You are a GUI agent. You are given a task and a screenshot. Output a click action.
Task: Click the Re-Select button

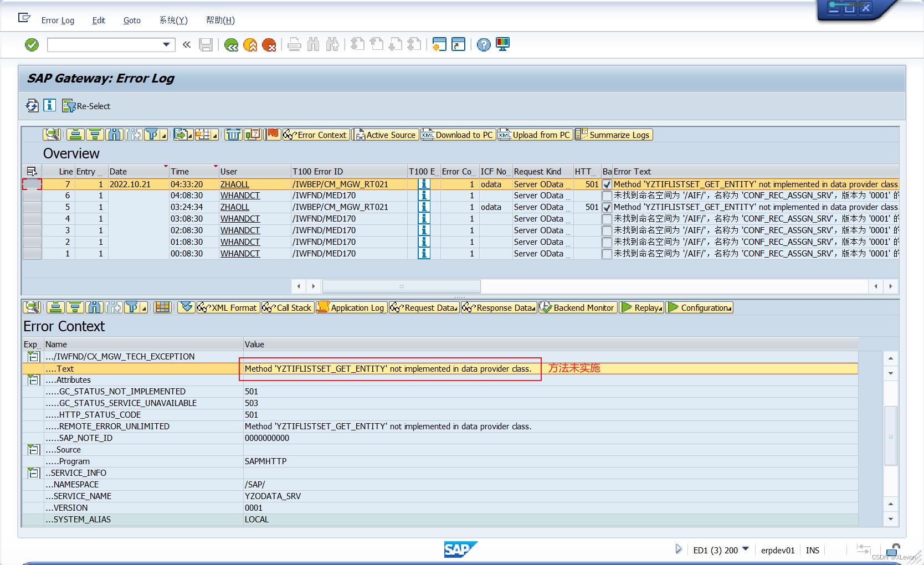pos(86,106)
